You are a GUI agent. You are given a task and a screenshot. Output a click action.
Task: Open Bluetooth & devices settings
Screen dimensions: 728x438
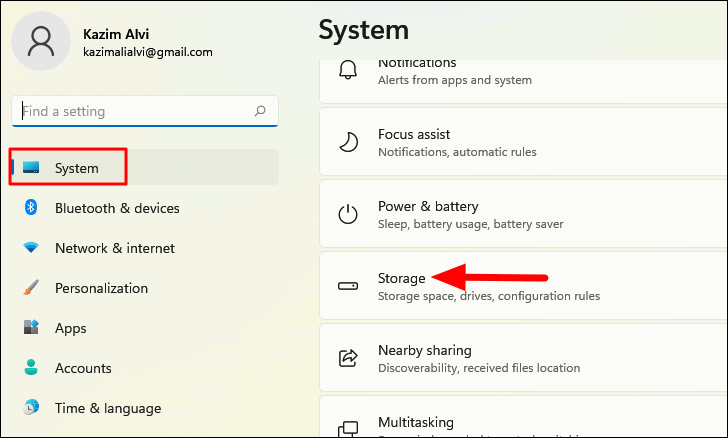(144, 208)
